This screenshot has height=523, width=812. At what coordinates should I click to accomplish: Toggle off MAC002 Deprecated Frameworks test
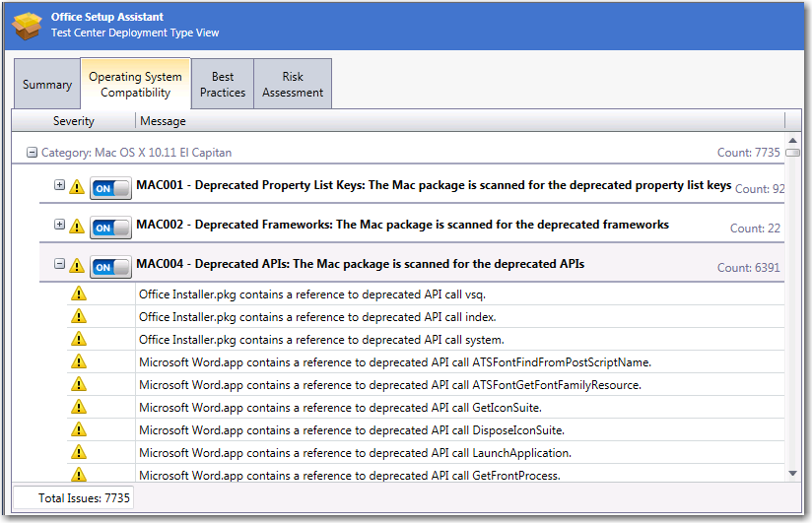click(109, 228)
